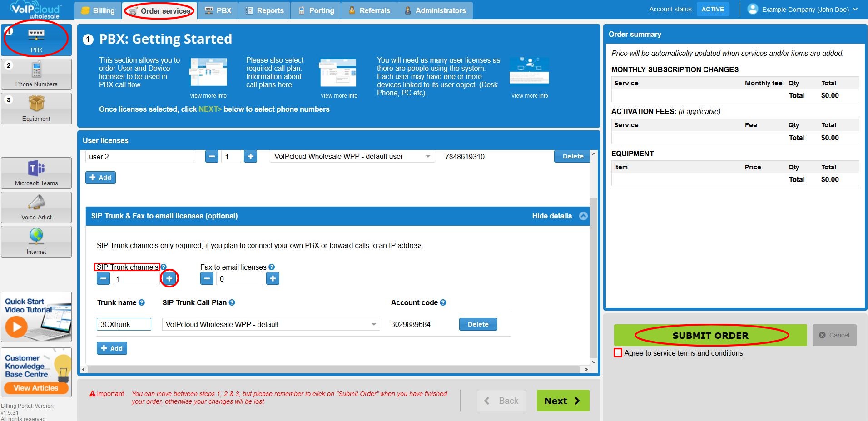Click the 3CXtrunk name input field

[x=124, y=324]
